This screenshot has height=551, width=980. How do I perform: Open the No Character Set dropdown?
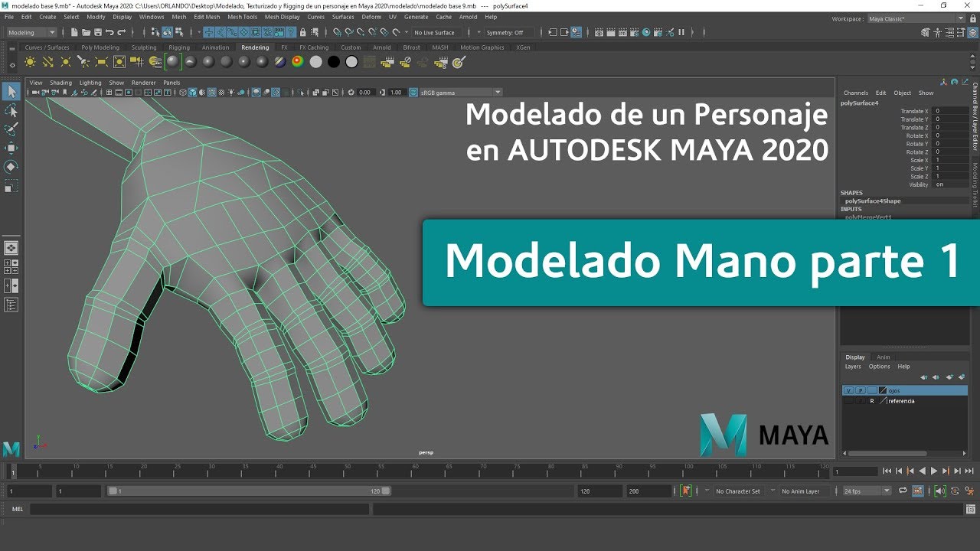click(x=738, y=491)
